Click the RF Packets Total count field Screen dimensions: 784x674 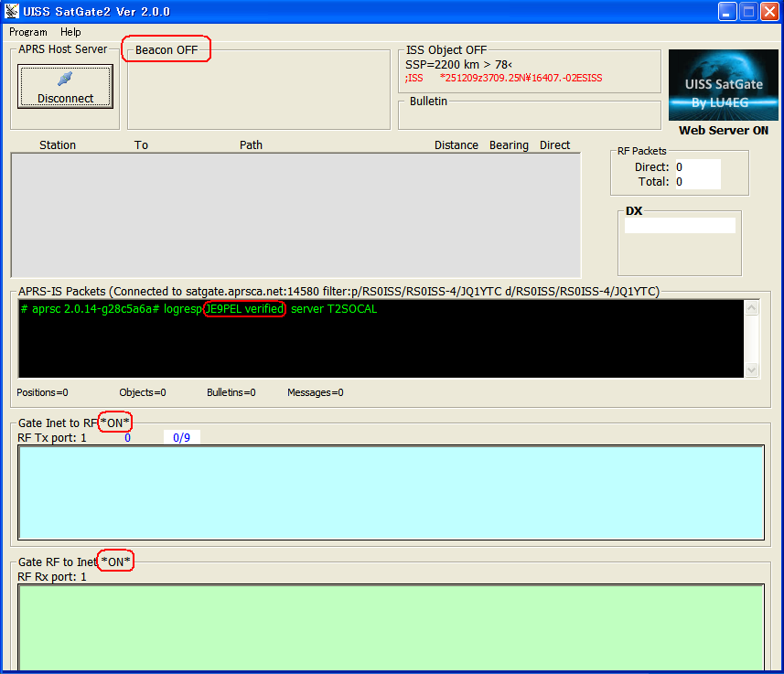(697, 181)
